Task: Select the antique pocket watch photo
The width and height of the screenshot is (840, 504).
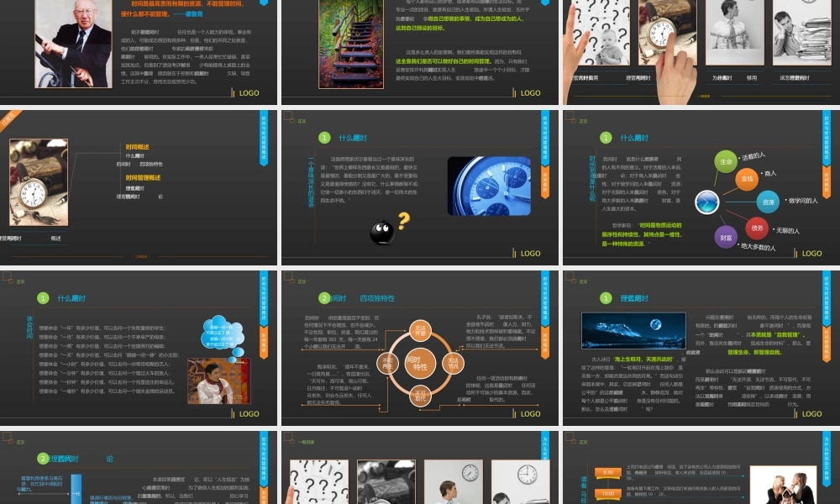Action: [x=39, y=182]
